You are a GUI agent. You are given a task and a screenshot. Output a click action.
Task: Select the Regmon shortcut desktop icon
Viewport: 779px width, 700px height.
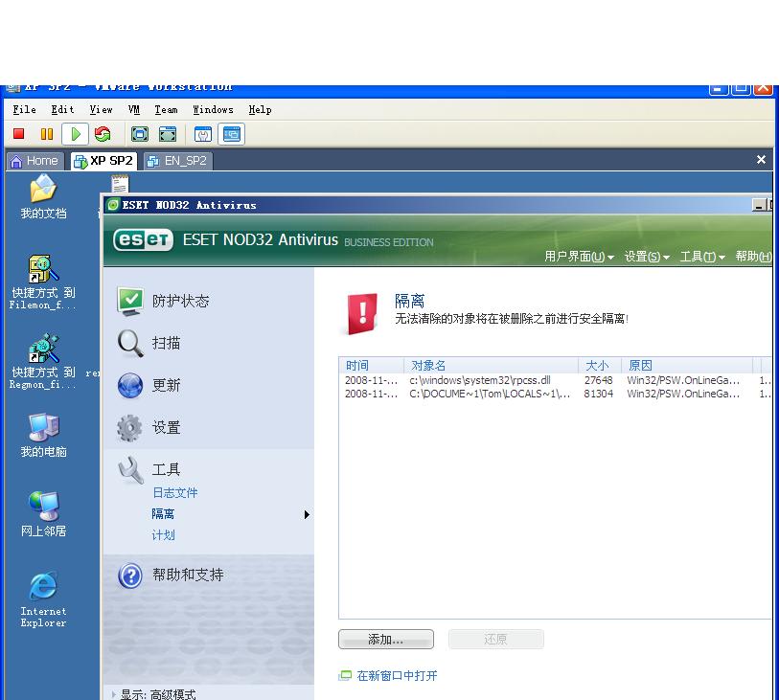coord(43,361)
